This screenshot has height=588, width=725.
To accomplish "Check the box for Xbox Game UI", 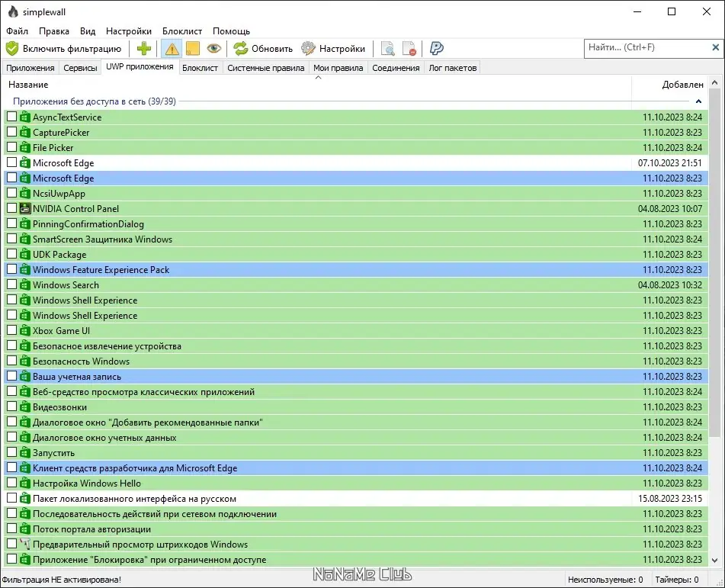I will [12, 331].
